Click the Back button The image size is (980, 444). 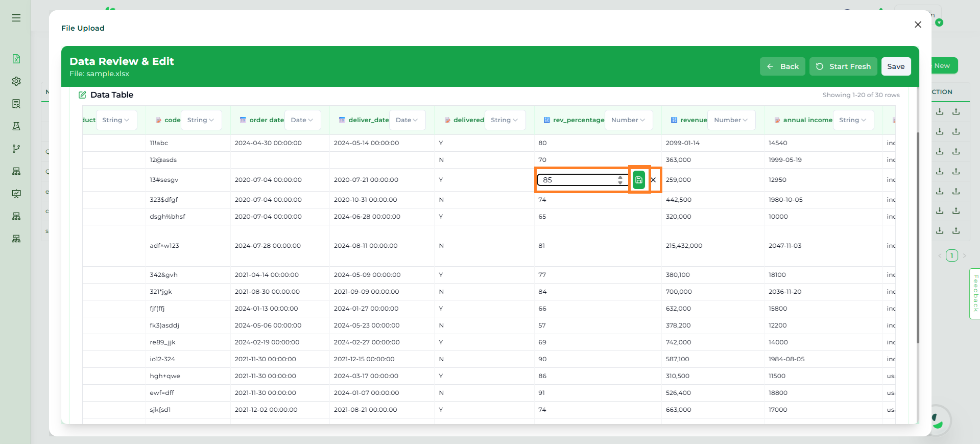[x=782, y=66]
